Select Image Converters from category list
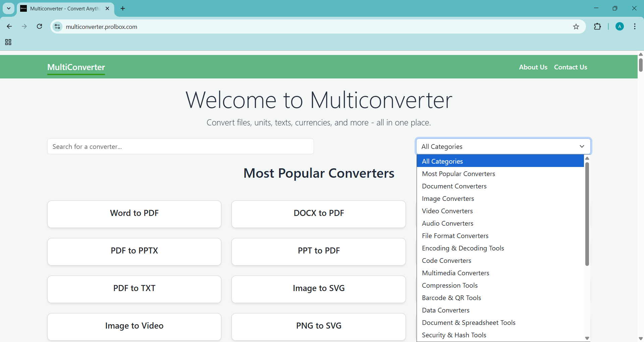This screenshot has width=644, height=342. [448, 198]
